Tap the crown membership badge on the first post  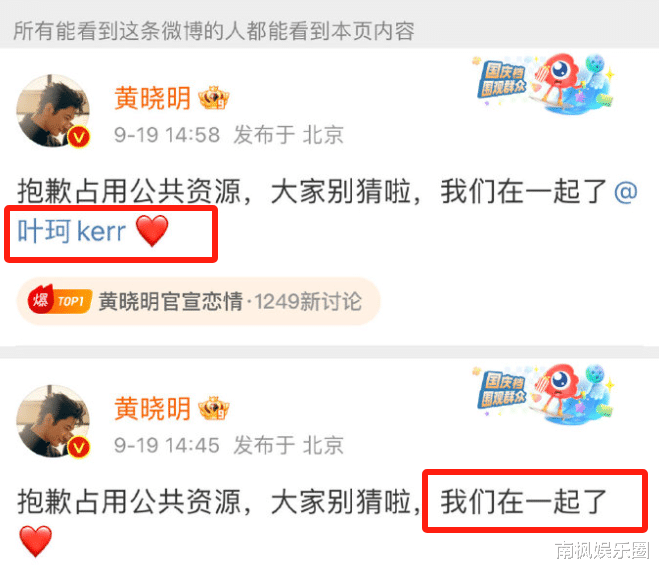(x=214, y=98)
